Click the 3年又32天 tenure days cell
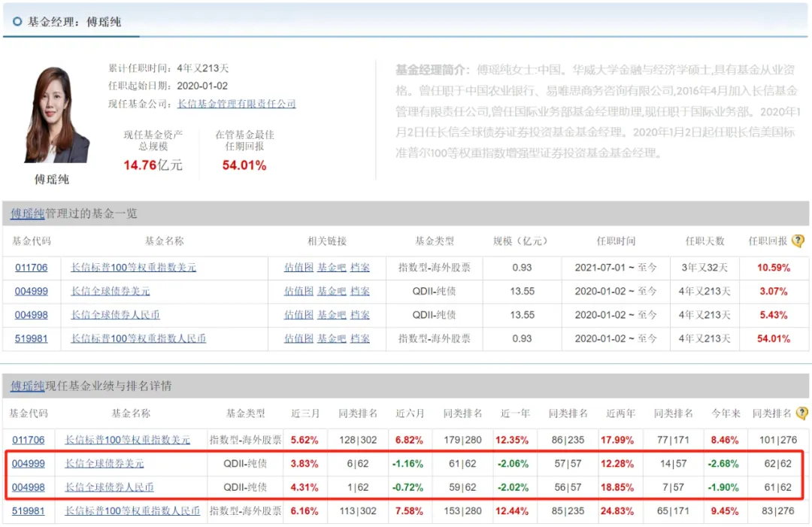The height and width of the screenshot is (527, 812). (x=704, y=268)
